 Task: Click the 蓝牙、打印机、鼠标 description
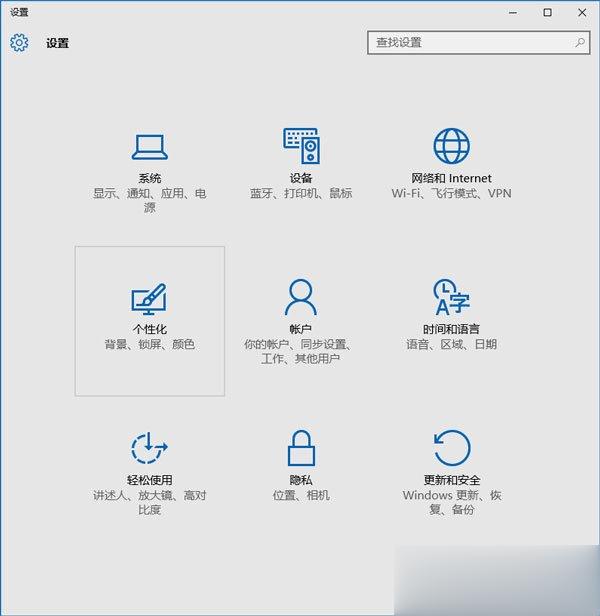coord(301,193)
